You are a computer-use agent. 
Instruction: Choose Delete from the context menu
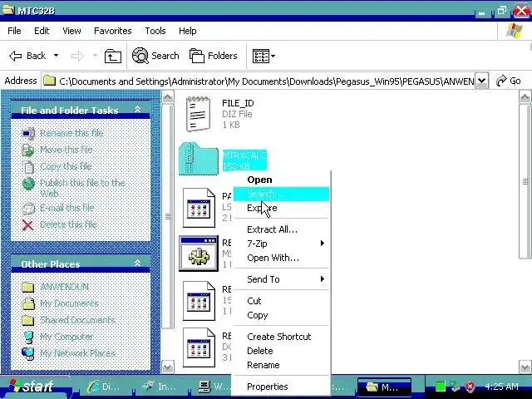click(x=281, y=351)
